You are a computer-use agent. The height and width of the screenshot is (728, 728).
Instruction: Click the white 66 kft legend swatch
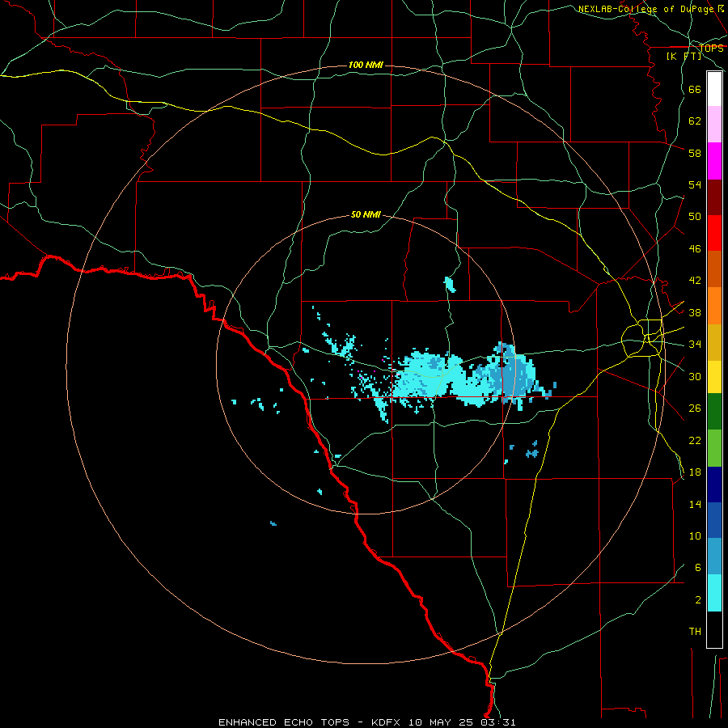pos(714,89)
